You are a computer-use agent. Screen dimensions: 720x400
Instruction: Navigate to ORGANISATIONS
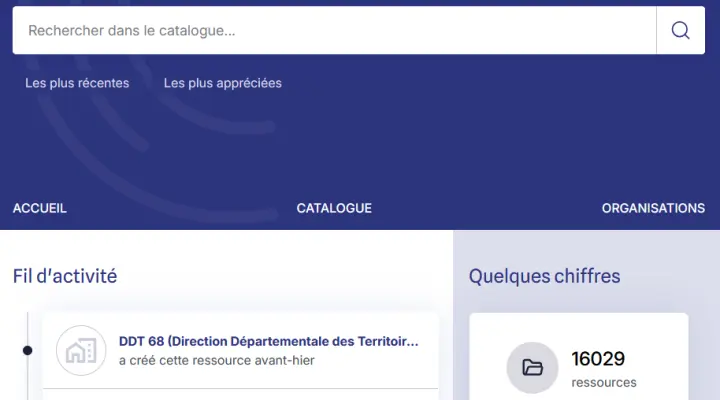pos(653,208)
